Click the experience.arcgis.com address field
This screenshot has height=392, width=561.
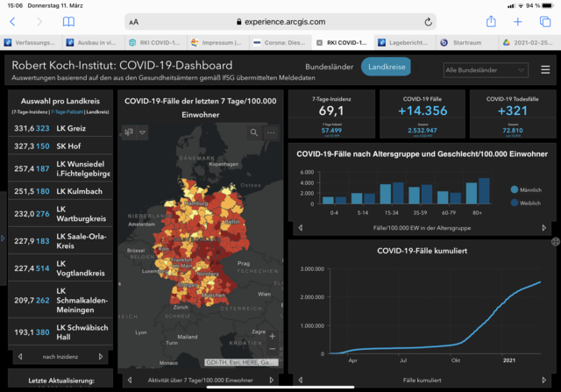280,21
